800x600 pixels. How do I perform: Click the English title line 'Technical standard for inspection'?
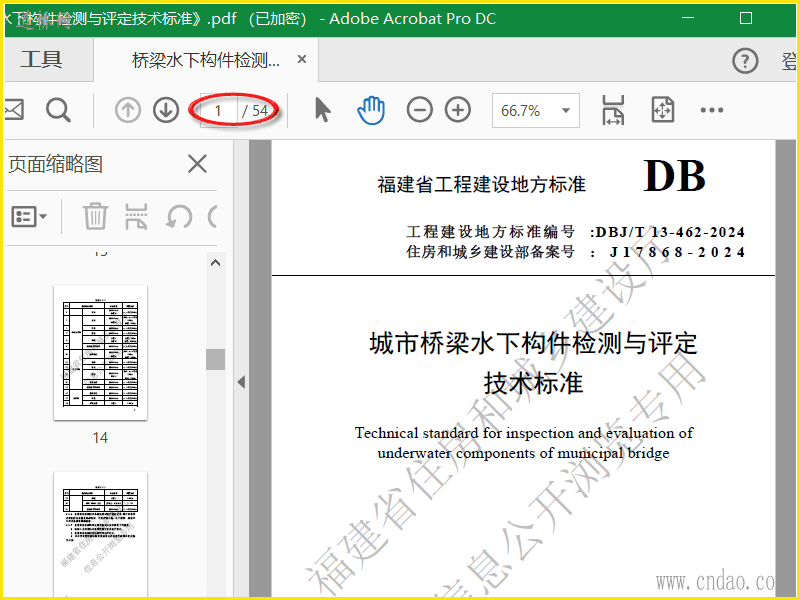point(524,433)
